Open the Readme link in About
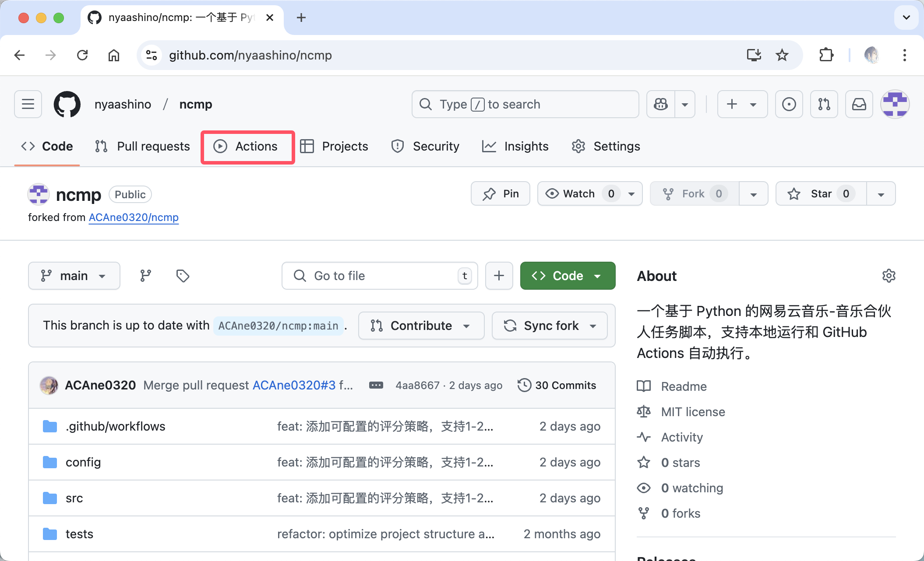 pyautogui.click(x=684, y=386)
